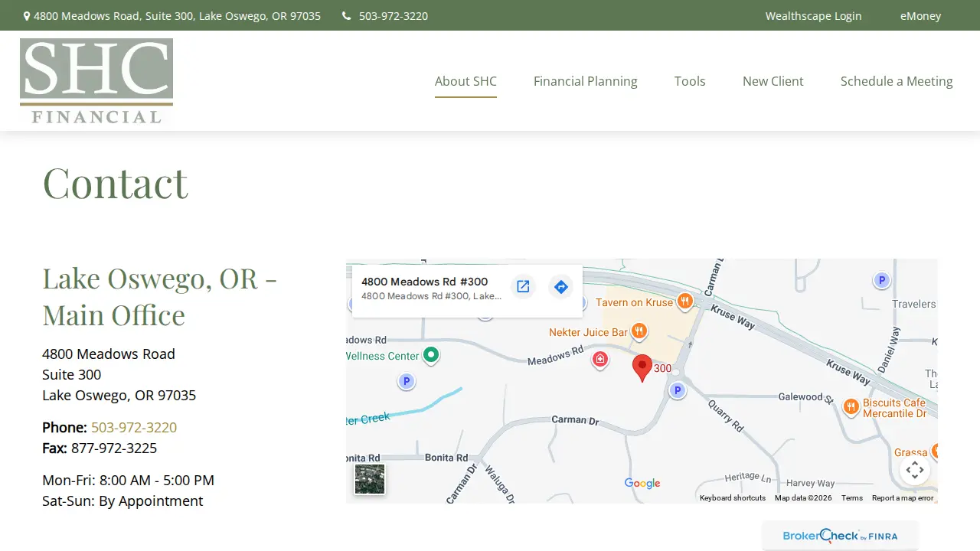Open the map Terms link
Viewport: 980px width, 551px height.
[x=852, y=498]
